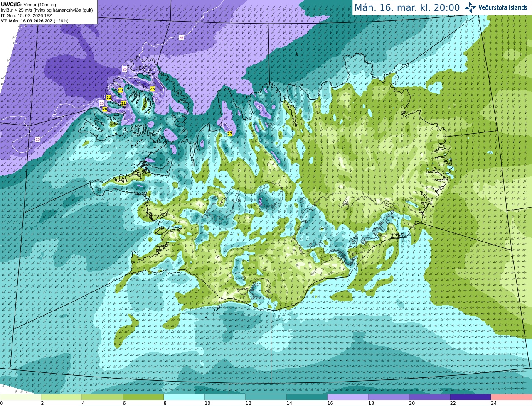Pick the 0–2 m/s pale yellow legend swatch

[21, 397]
